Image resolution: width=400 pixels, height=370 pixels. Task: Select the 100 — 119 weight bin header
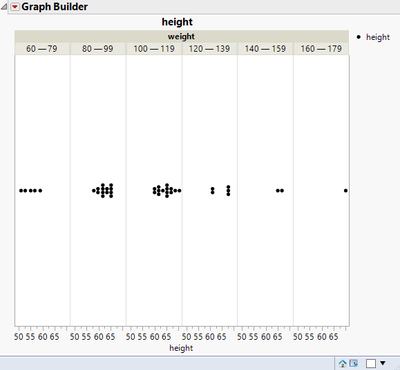[154, 49]
